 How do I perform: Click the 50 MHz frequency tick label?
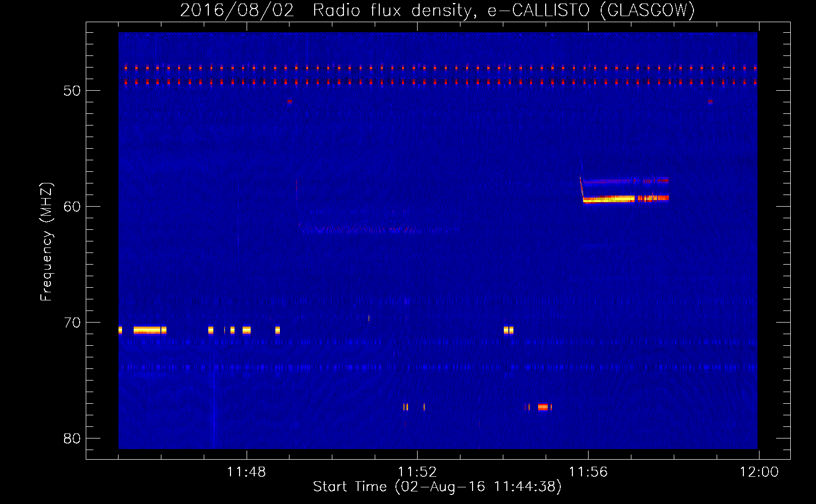coord(72,91)
